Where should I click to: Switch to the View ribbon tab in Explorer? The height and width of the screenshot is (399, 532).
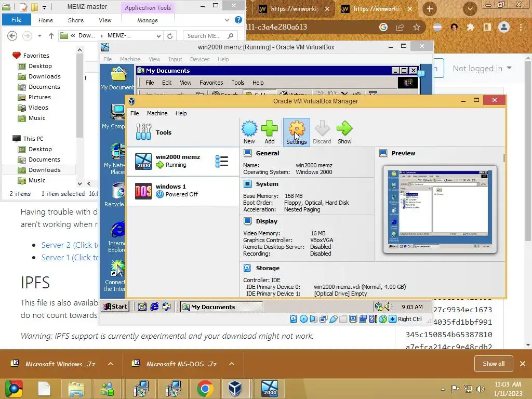click(x=105, y=20)
